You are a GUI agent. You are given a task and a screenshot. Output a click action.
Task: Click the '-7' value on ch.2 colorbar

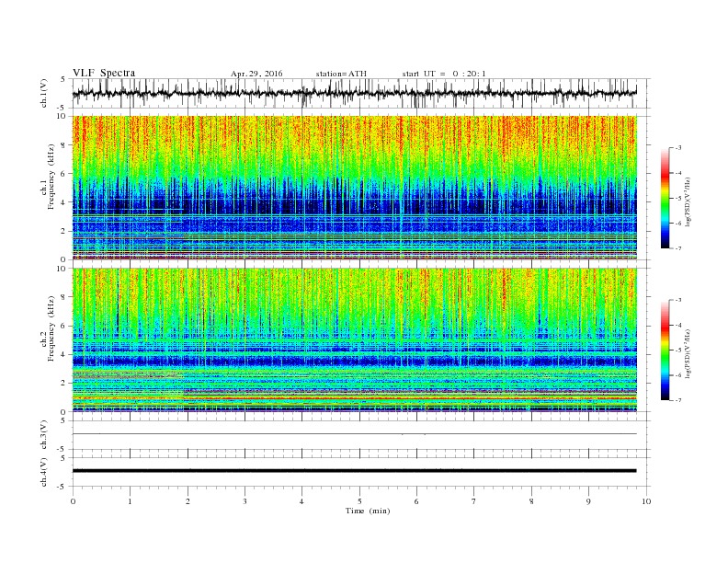coord(678,400)
